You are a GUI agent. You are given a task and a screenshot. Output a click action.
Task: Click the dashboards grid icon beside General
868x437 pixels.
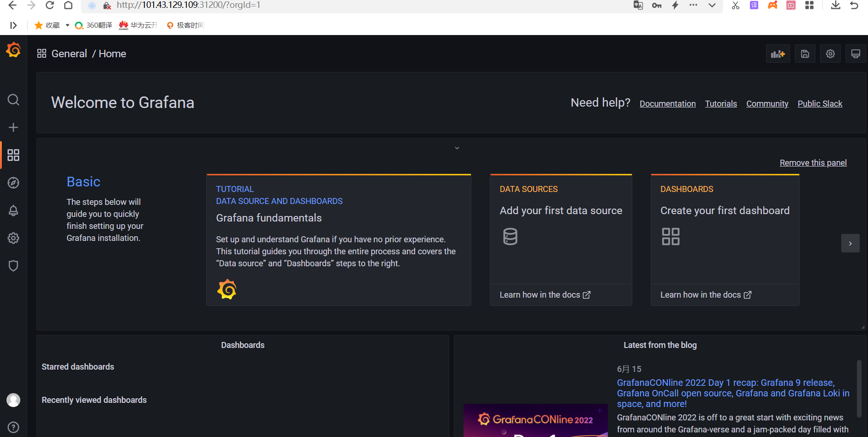tap(42, 54)
